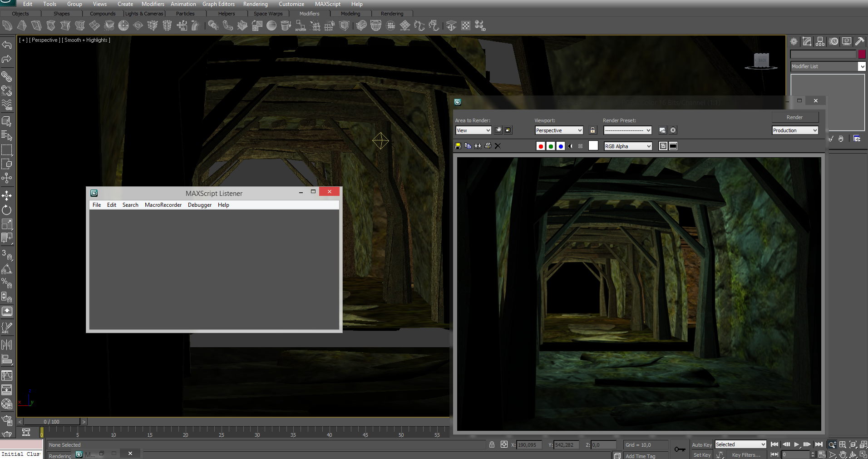Click the Undo arrow icon
Viewport: 868px width, 459px height.
click(x=7, y=45)
